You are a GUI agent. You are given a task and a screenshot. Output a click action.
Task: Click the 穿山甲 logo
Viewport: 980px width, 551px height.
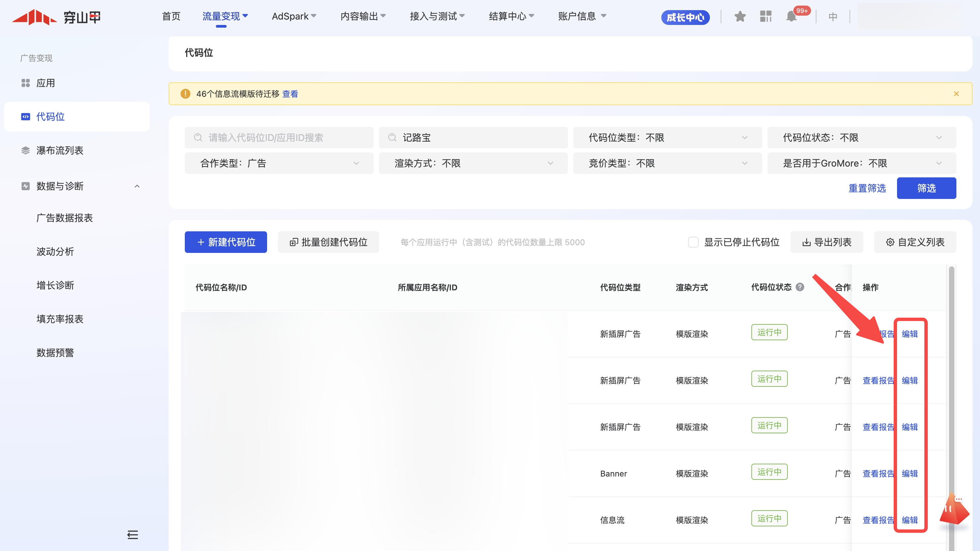click(57, 17)
